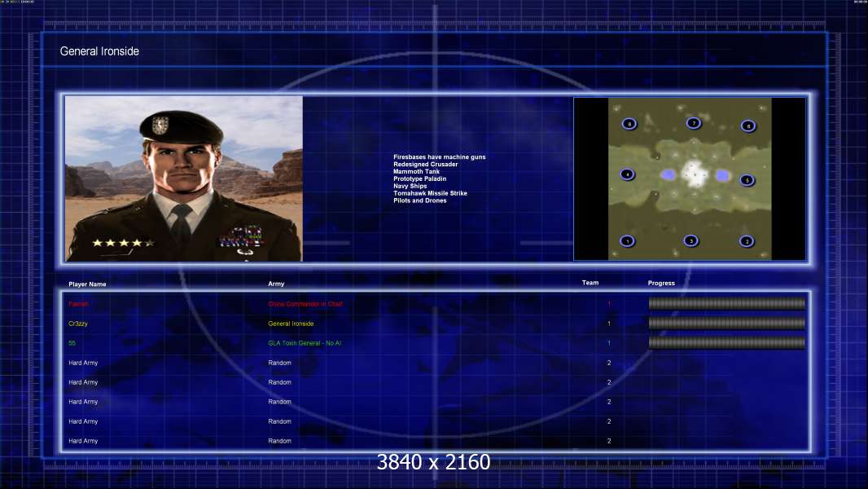Select start position 5 on the map
Screen dimensions: 868x489
(747, 180)
